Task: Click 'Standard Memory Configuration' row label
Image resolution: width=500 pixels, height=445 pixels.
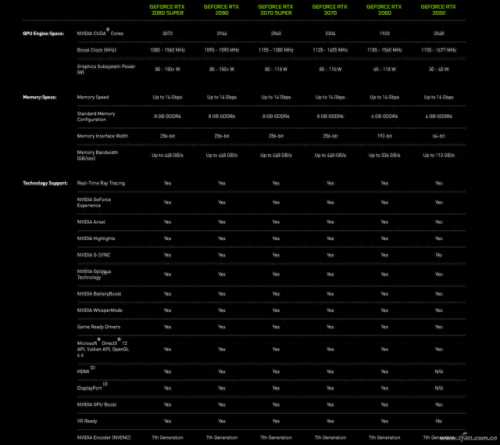Action: [x=96, y=116]
